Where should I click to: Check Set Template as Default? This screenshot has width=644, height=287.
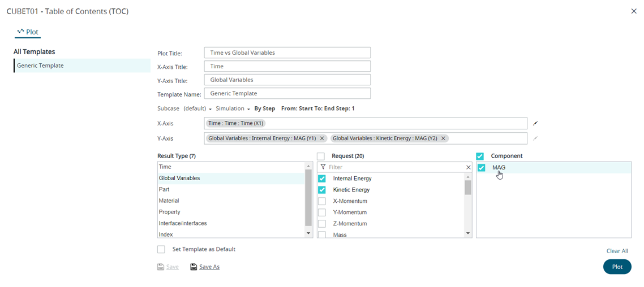pyautogui.click(x=161, y=249)
